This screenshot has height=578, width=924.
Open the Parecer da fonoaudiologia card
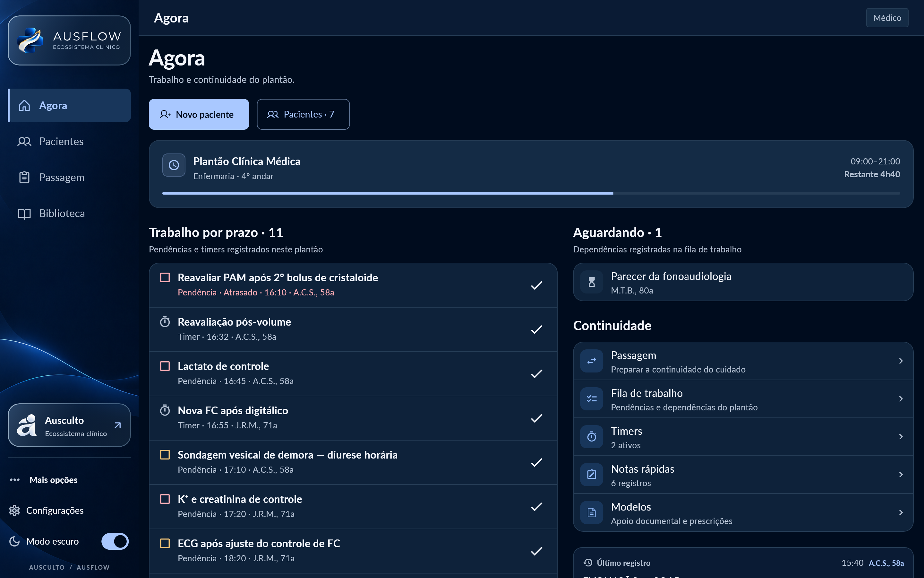[743, 282]
